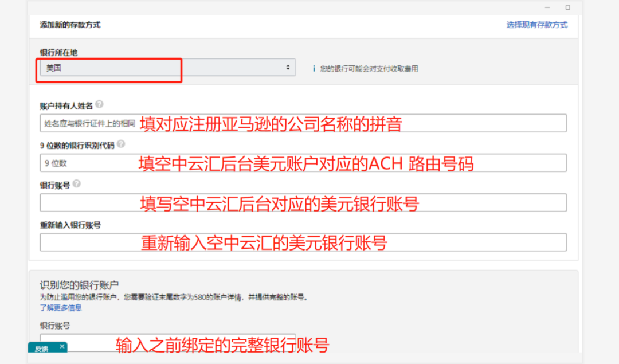Click the 账户持有人姓名 input field

[x=229, y=122]
